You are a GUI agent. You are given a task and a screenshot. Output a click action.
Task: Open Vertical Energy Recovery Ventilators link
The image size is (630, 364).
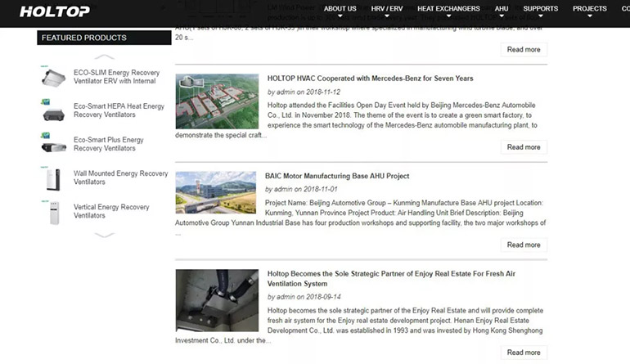coord(111,211)
